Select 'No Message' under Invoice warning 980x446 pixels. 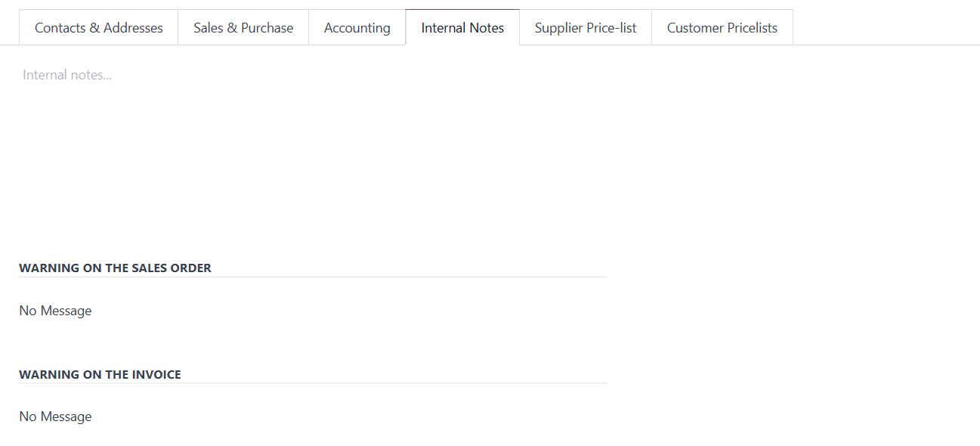55,417
